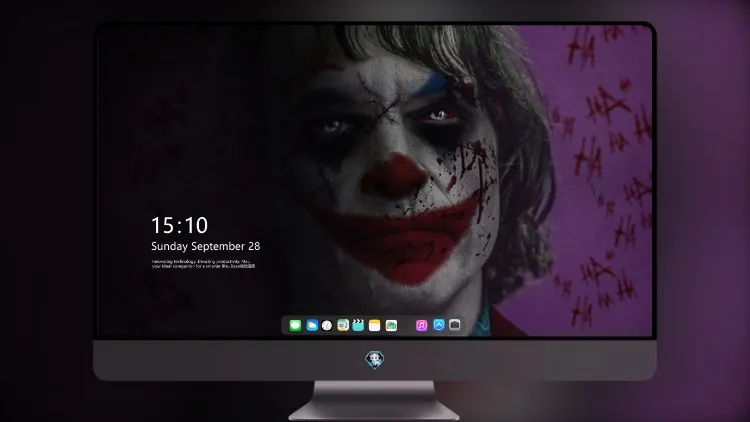Open the Clock app in dock
Screen dimensions: 750x422
coord(327,325)
